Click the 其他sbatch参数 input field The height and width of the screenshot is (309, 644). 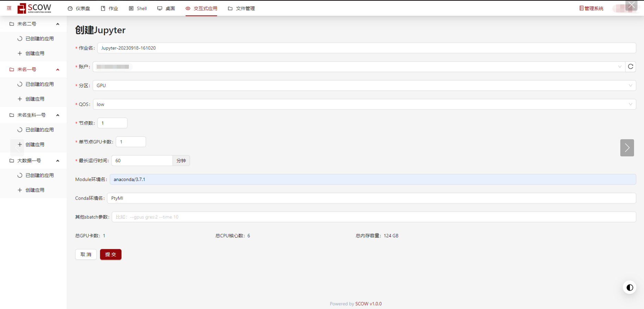[374, 217]
